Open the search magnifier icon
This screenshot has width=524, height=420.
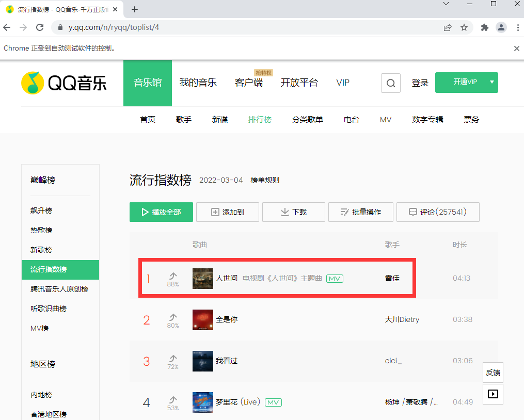391,83
